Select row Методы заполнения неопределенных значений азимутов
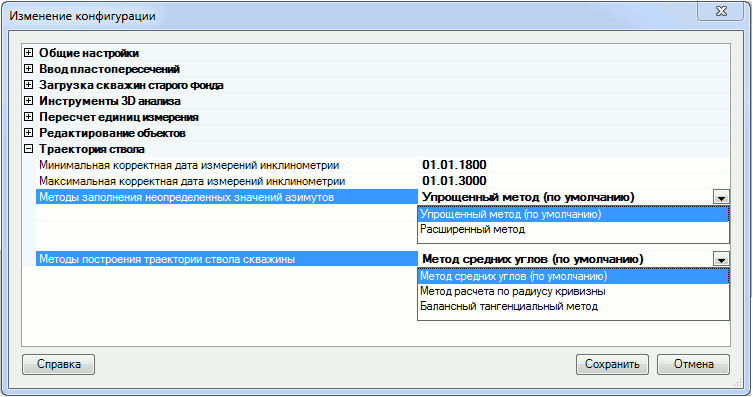 [x=227, y=197]
